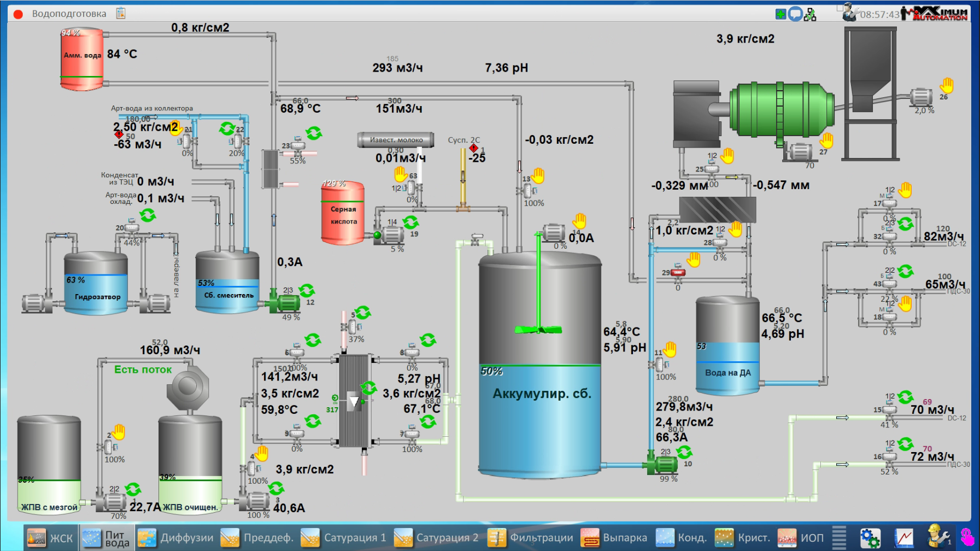Click the red valve 29
980x551 pixels.
pos(678,272)
